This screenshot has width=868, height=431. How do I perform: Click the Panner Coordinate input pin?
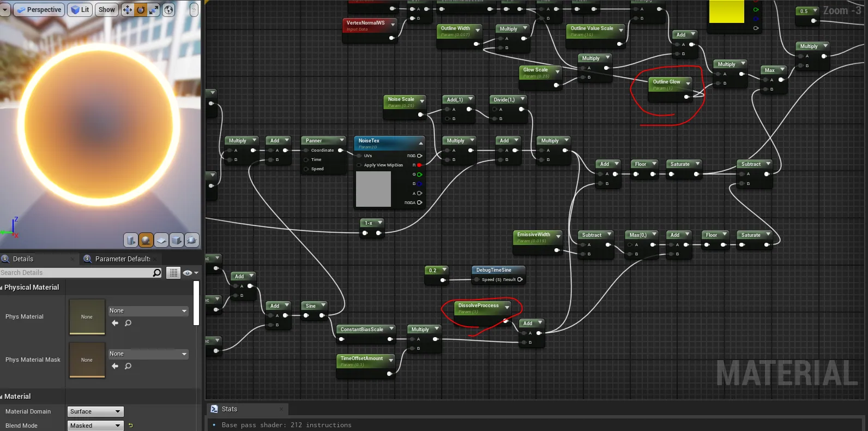[306, 151]
